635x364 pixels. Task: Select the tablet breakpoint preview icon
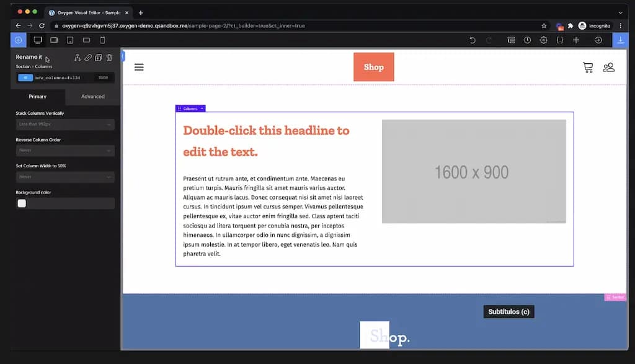click(x=70, y=40)
